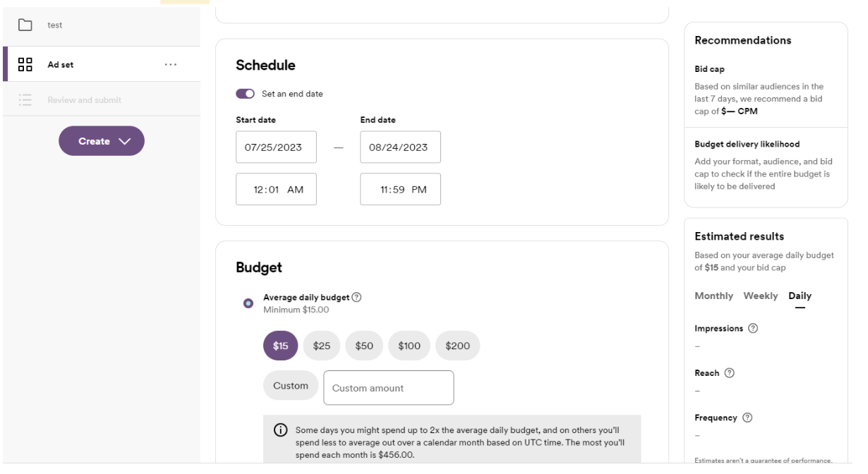868x474 pixels.
Task: Select the Average daily budget radio button
Action: point(248,303)
